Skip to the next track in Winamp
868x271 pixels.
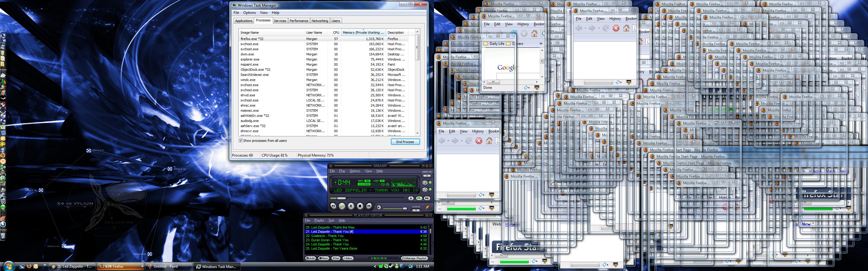pos(369,206)
